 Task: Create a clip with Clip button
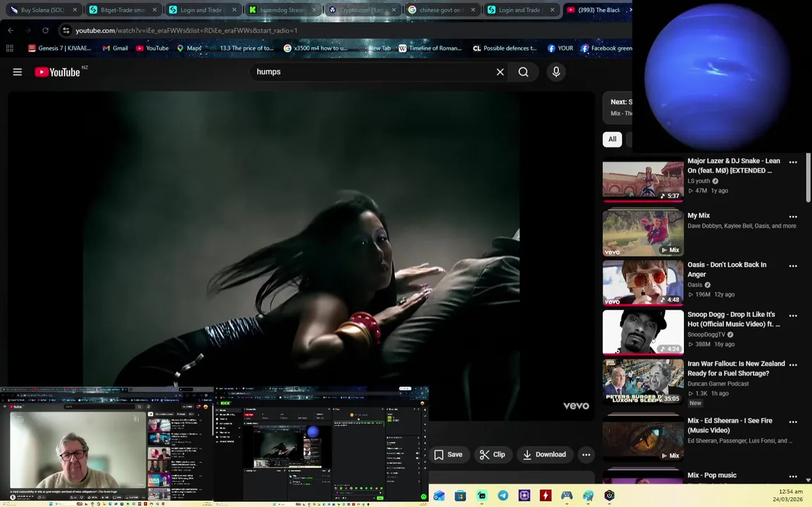click(x=493, y=455)
